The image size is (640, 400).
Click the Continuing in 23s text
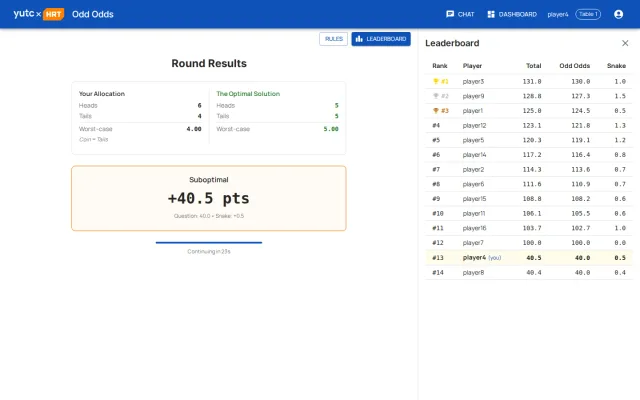pyautogui.click(x=209, y=251)
